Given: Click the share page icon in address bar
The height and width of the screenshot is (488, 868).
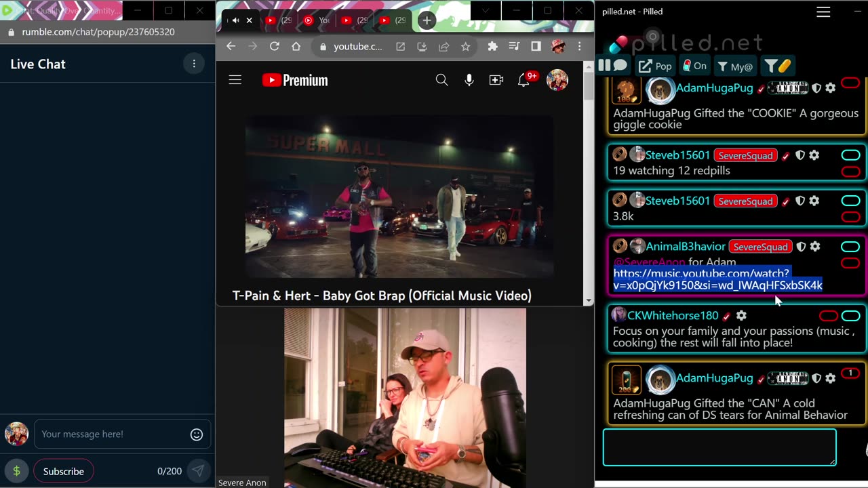Looking at the screenshot, I should (443, 47).
